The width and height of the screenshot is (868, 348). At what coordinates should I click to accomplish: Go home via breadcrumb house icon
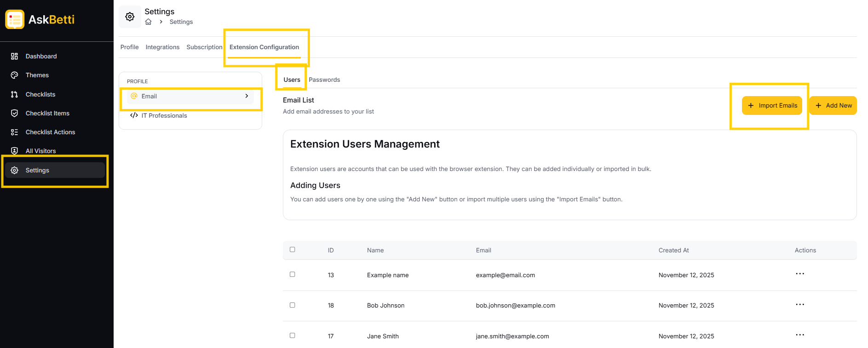click(148, 22)
